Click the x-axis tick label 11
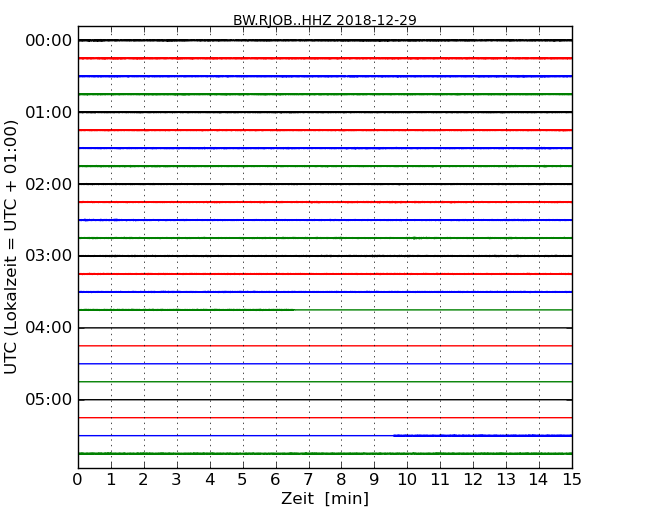Viewport: 650px width, 520px height. point(440,480)
